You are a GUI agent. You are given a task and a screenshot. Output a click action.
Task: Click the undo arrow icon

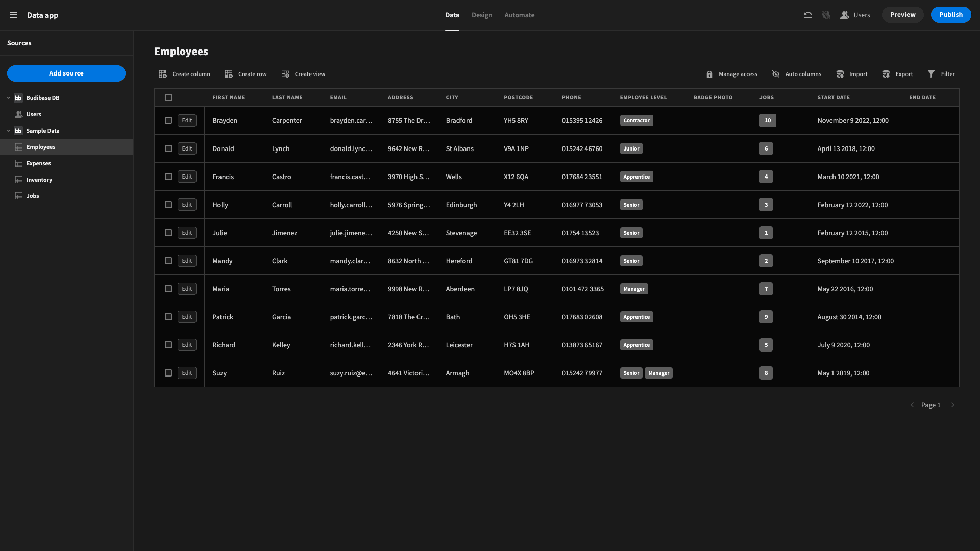pyautogui.click(x=807, y=15)
